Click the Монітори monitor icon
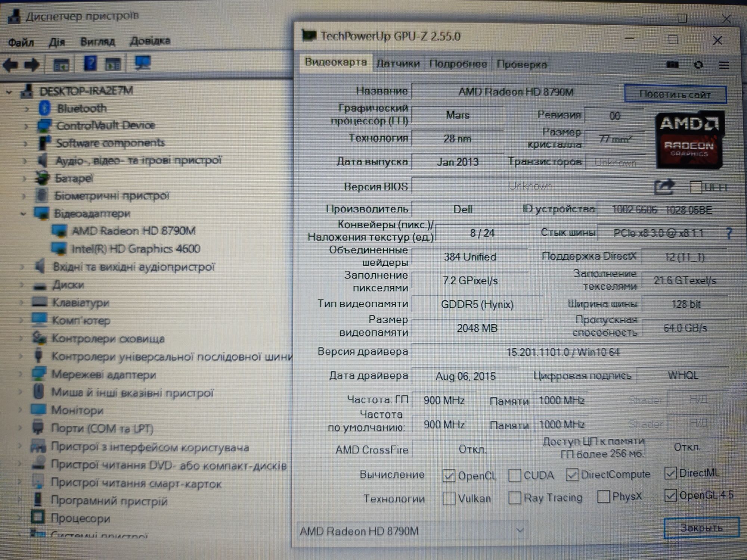 [x=38, y=410]
